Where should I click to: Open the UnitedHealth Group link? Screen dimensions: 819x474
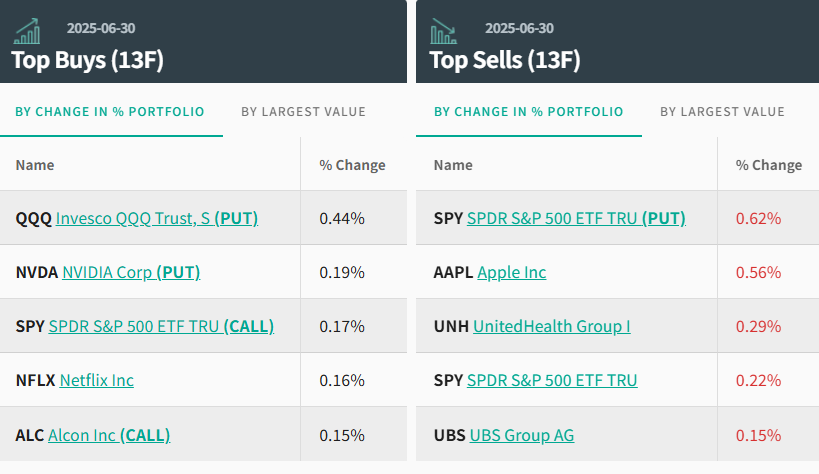[551, 326]
